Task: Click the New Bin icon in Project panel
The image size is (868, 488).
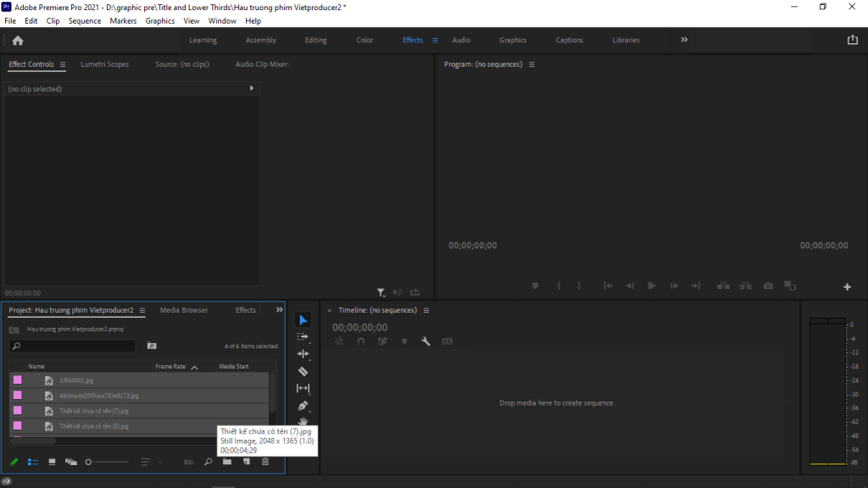Action: [227, 462]
